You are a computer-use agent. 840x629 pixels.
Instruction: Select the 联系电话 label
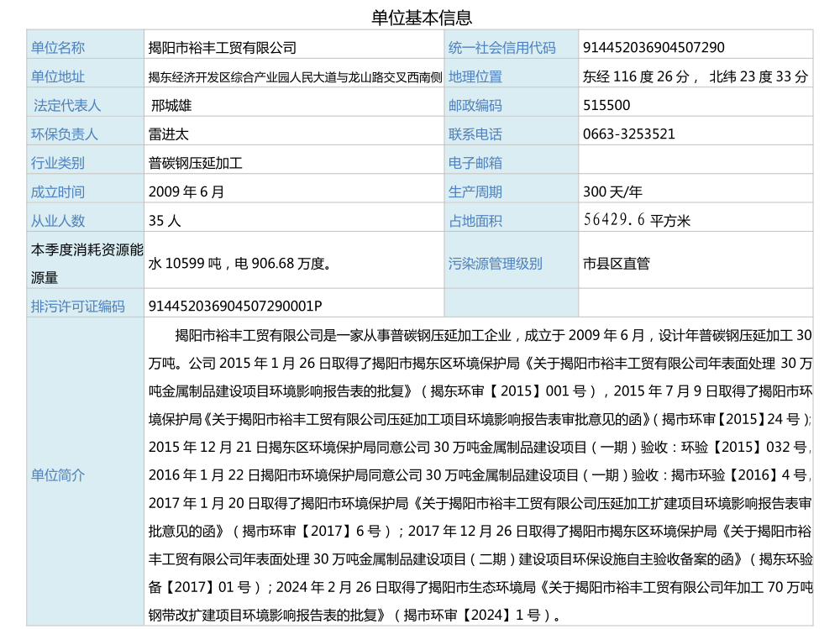click(x=475, y=134)
